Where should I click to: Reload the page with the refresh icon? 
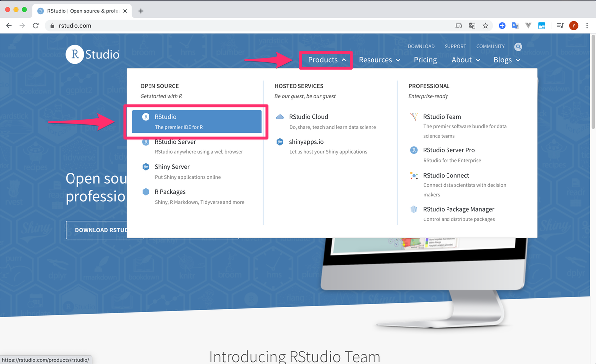tap(36, 26)
